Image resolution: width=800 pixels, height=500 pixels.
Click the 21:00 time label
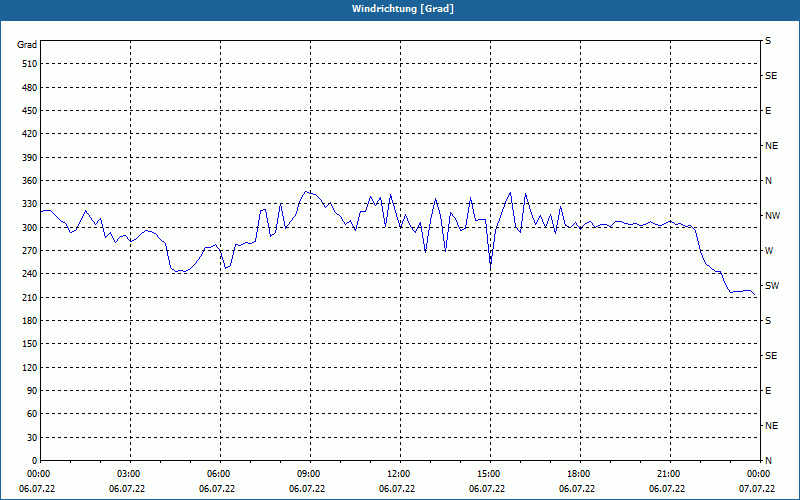tap(669, 474)
